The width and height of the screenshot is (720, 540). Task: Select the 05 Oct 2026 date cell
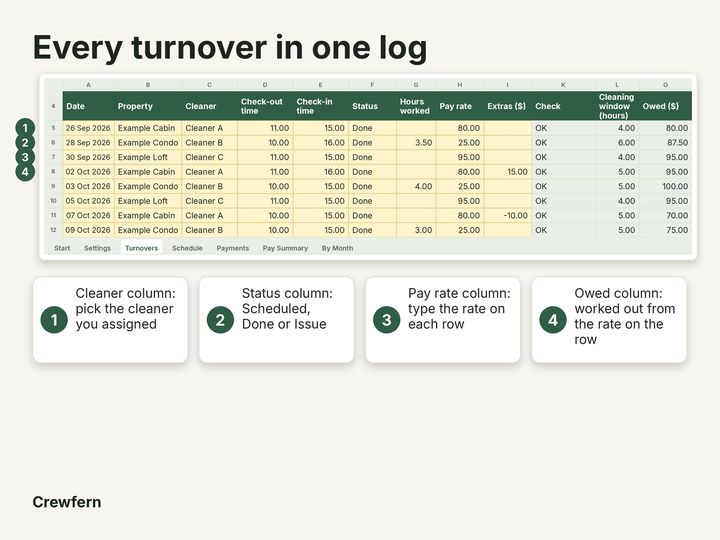89,201
